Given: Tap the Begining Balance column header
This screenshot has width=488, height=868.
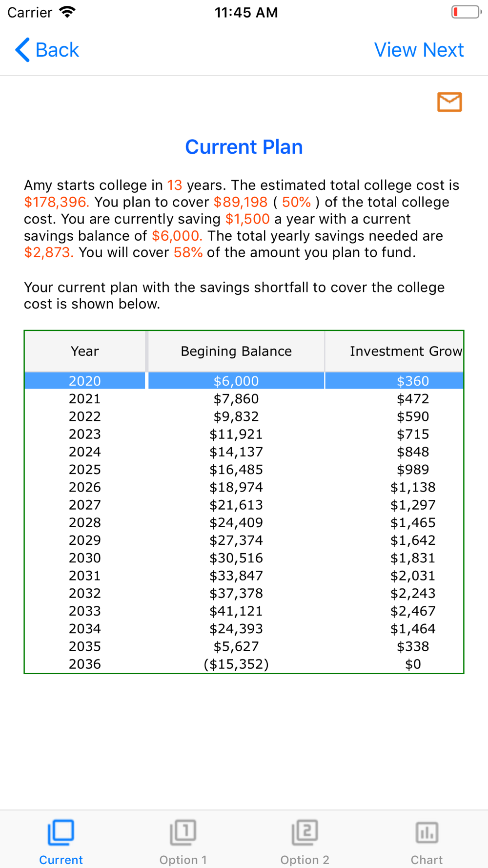Looking at the screenshot, I should pos(236,351).
